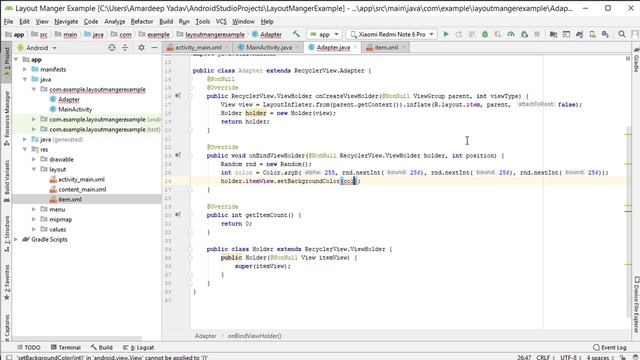Viewport: 640px width, 360px height.
Task: Click gutter override marker beside onBindViewHolder
Action: (178, 156)
